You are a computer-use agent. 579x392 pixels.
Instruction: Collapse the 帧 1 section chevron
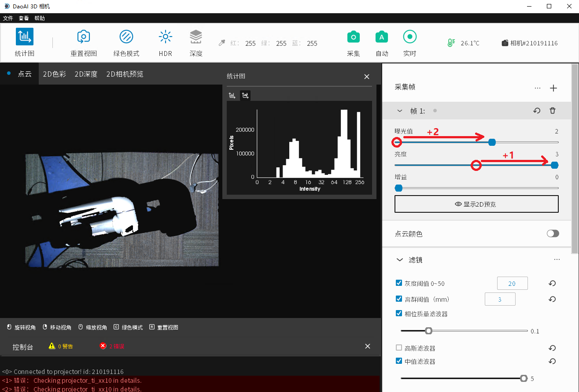click(x=400, y=111)
